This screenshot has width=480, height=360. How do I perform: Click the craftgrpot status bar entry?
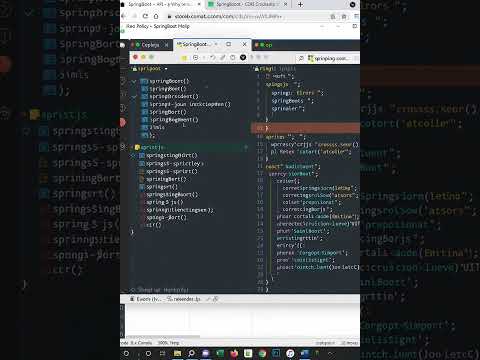(x=325, y=343)
